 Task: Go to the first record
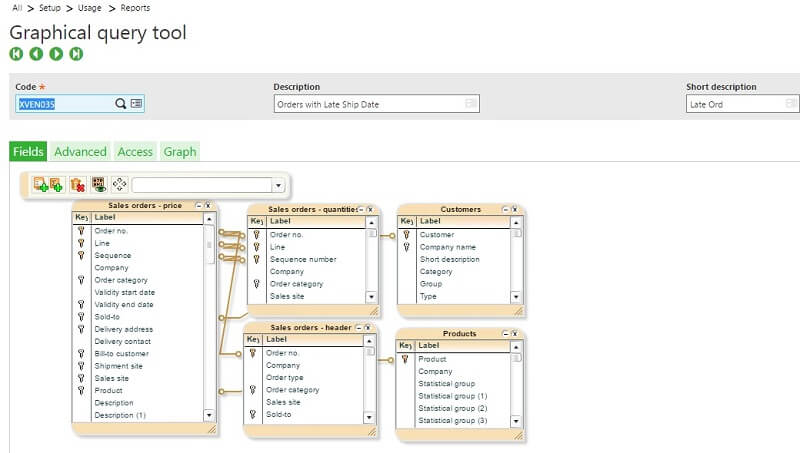16,54
